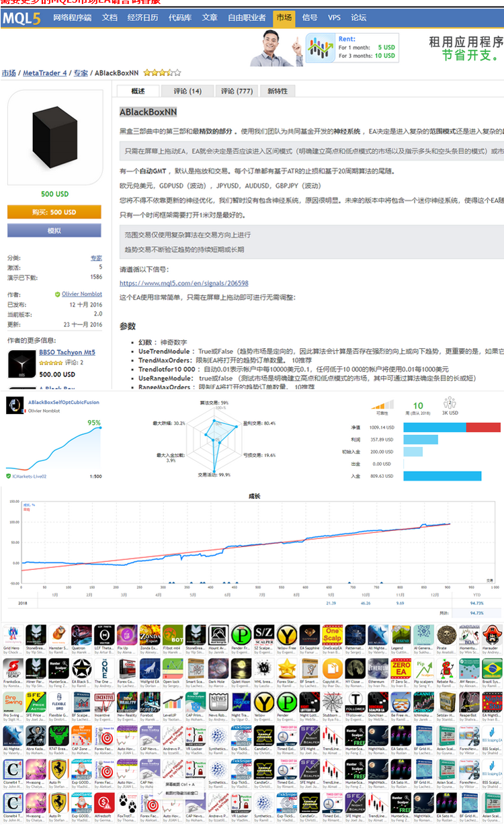This screenshot has width=504, height=826.
Task: Open the IT Zero Sc product icon
Action: click(402, 668)
